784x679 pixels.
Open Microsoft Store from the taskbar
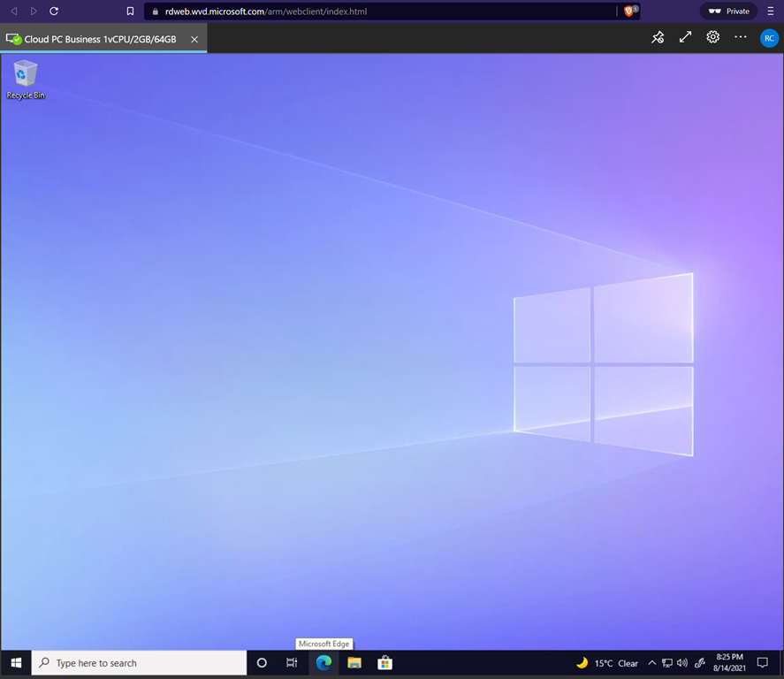384,663
